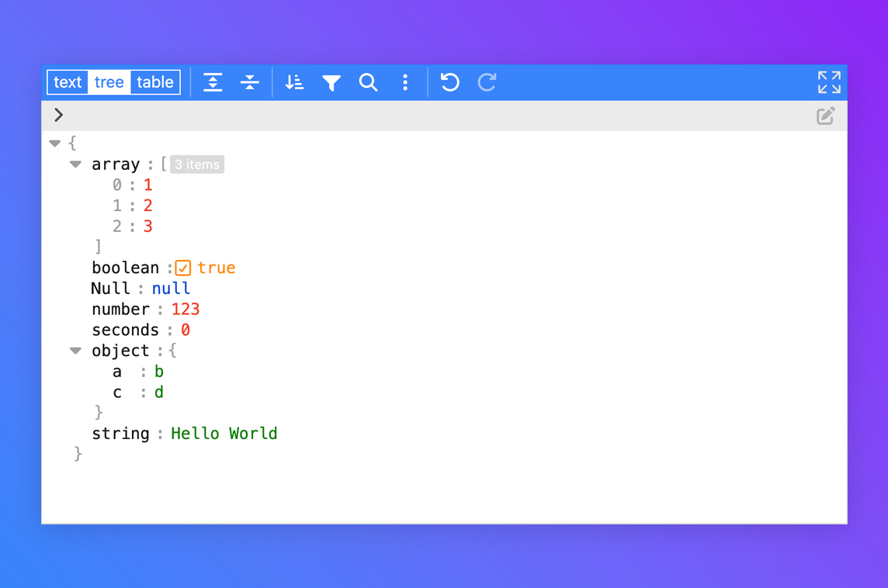888x588 pixels.
Task: Select the Hello World string value
Action: click(x=224, y=434)
